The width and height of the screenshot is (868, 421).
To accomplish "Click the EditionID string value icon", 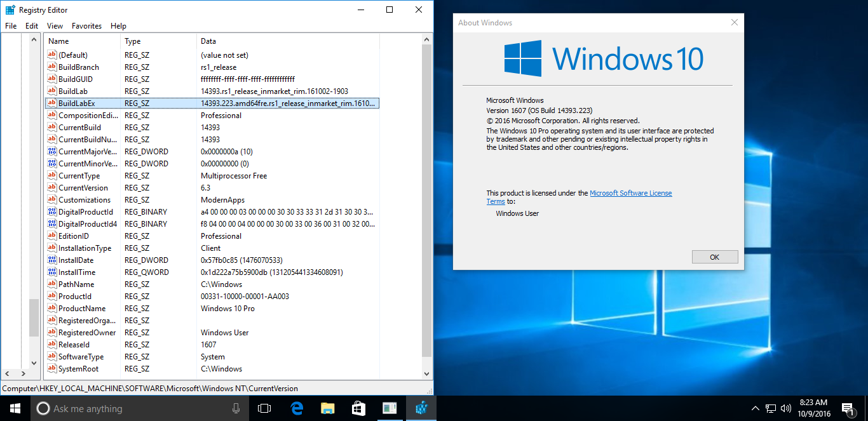I will pos(52,236).
